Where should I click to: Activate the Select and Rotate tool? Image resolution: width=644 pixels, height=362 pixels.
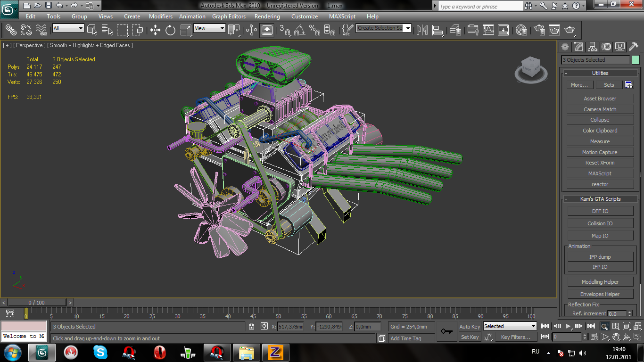(x=170, y=30)
